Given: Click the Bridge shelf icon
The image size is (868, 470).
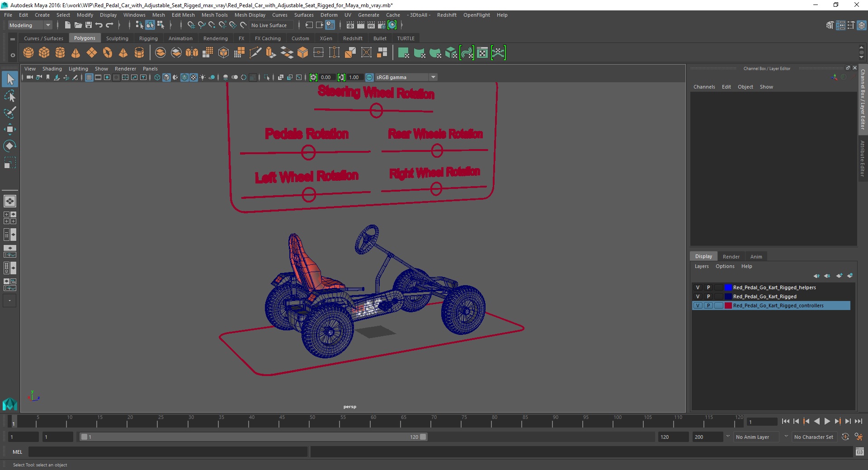Looking at the screenshot, I should click(x=287, y=53).
